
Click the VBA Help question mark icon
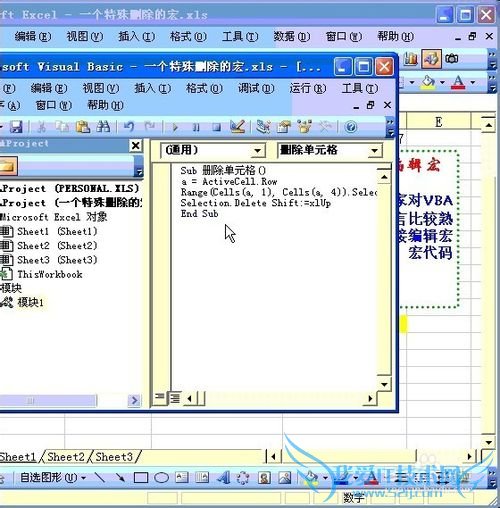point(351,127)
